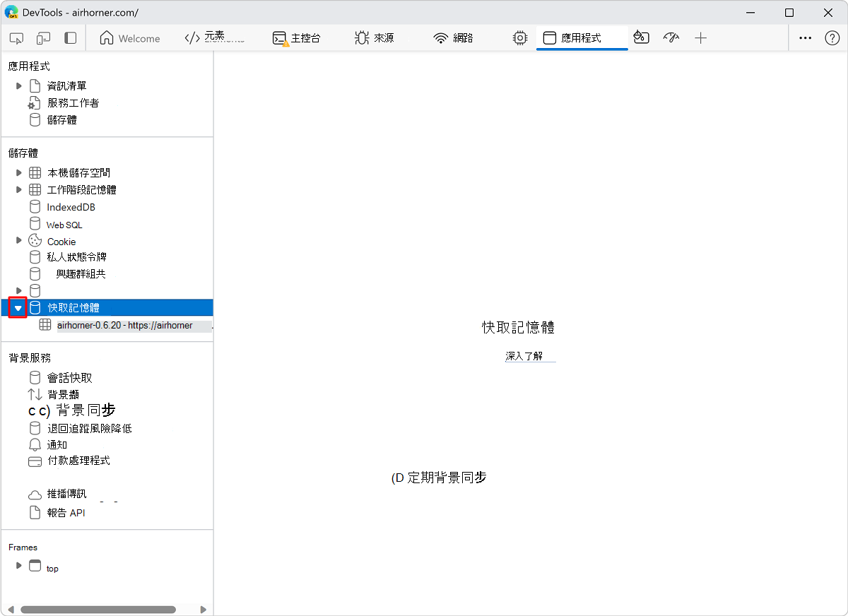
Task: Click the dock side layout icon
Action: (x=70, y=38)
